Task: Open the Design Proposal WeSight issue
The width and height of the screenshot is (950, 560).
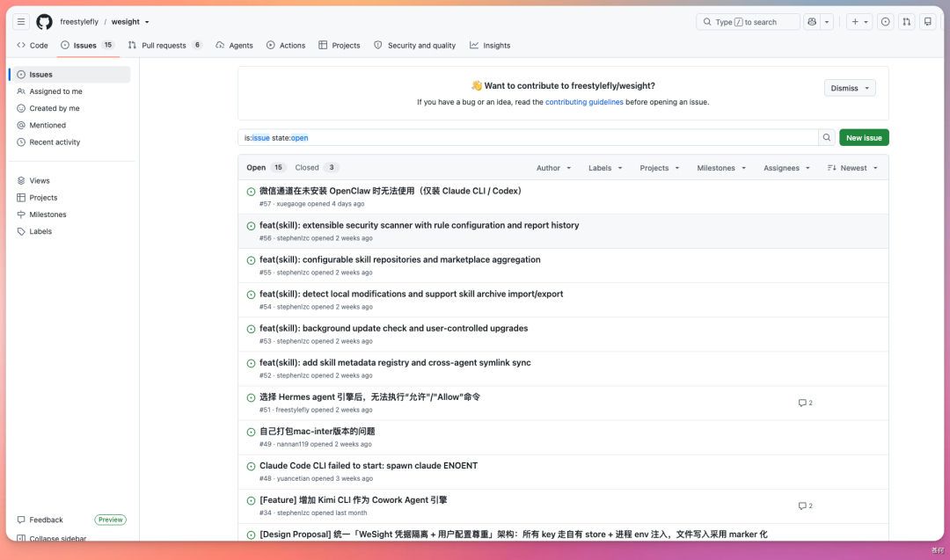Action: click(x=513, y=535)
